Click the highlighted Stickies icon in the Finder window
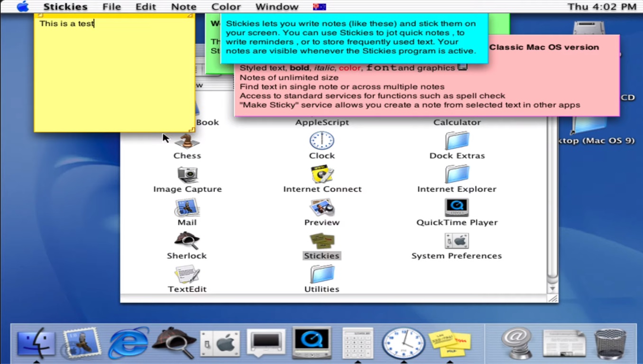This screenshot has width=643, height=364. [322, 241]
